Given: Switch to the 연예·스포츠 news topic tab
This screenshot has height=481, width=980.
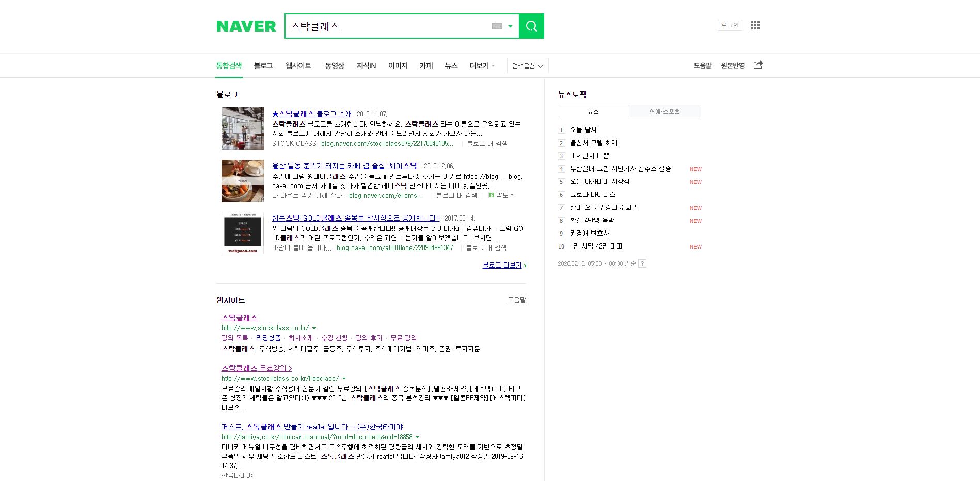Looking at the screenshot, I should [665, 111].
